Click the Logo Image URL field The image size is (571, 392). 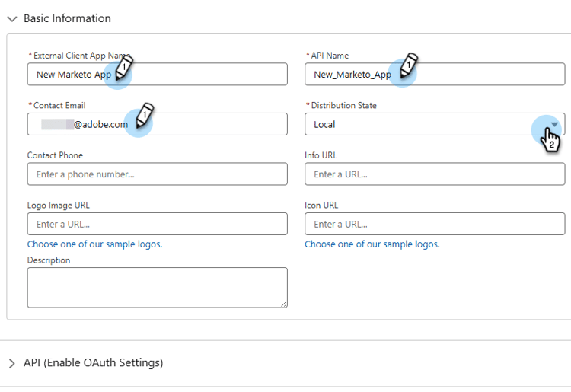157,224
